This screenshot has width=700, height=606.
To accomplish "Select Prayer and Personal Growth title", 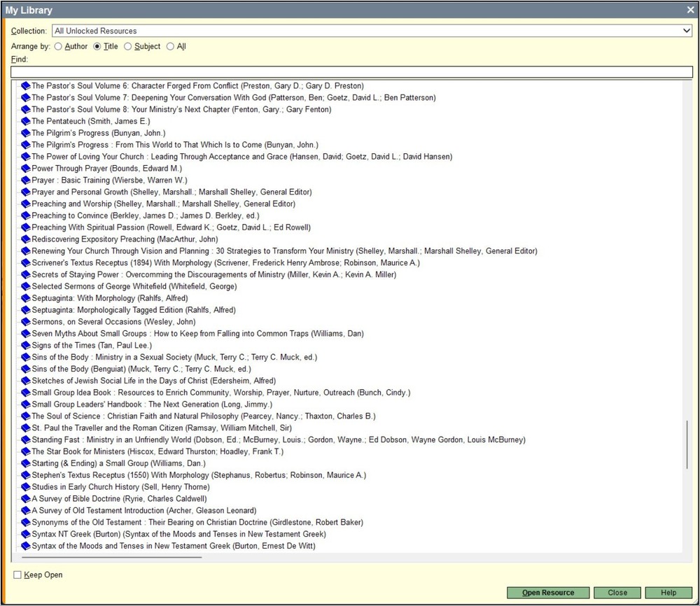I will pos(171,192).
